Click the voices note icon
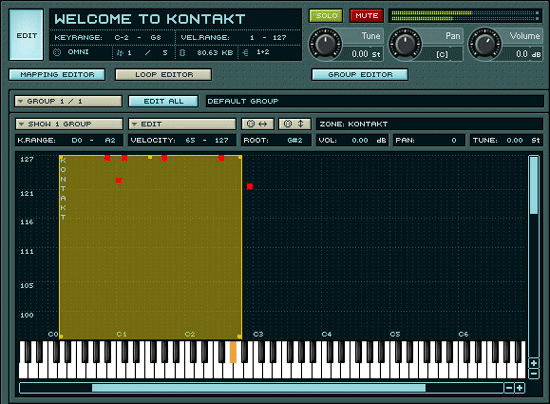This screenshot has width=550, height=404. 120,53
